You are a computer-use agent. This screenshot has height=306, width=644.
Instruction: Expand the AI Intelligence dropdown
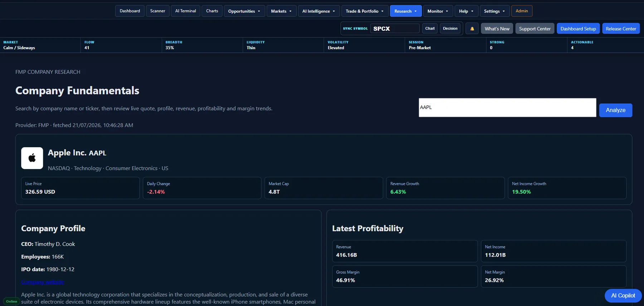click(x=319, y=11)
